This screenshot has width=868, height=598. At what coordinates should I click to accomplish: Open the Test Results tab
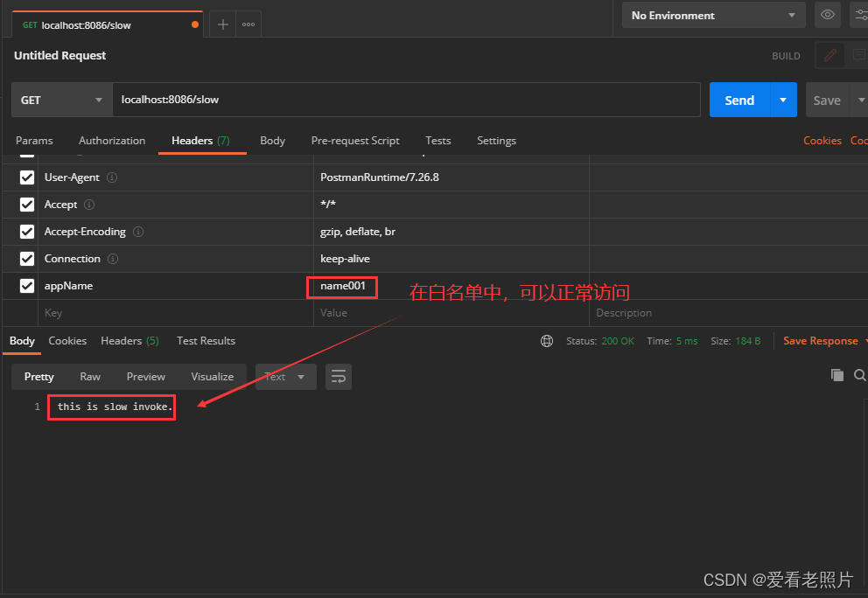206,341
